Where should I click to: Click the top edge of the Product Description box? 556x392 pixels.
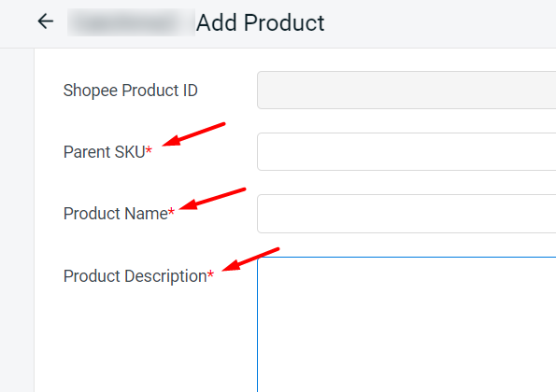406,257
